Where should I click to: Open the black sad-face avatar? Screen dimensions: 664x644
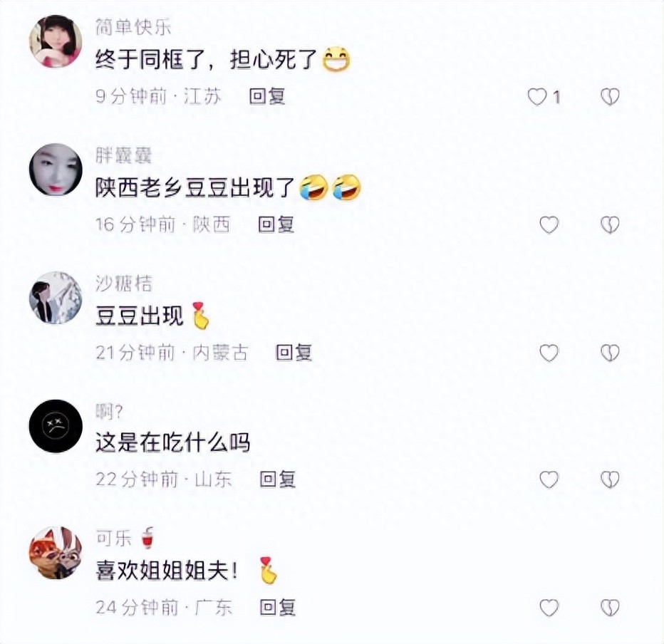coord(56,426)
